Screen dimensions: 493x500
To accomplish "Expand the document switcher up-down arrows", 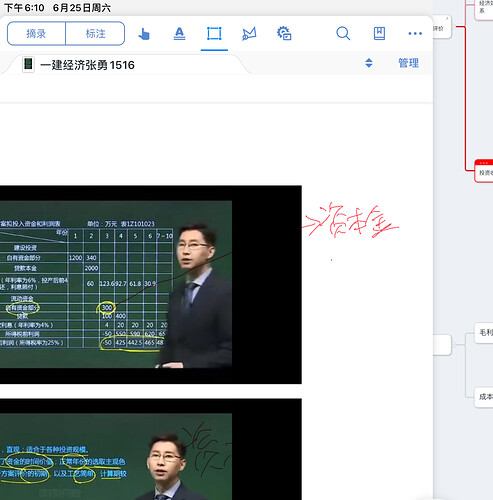I will (369, 63).
